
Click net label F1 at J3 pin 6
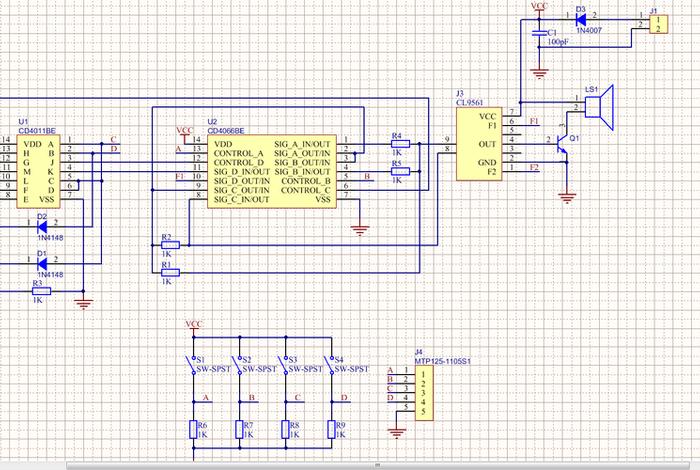pyautogui.click(x=534, y=121)
